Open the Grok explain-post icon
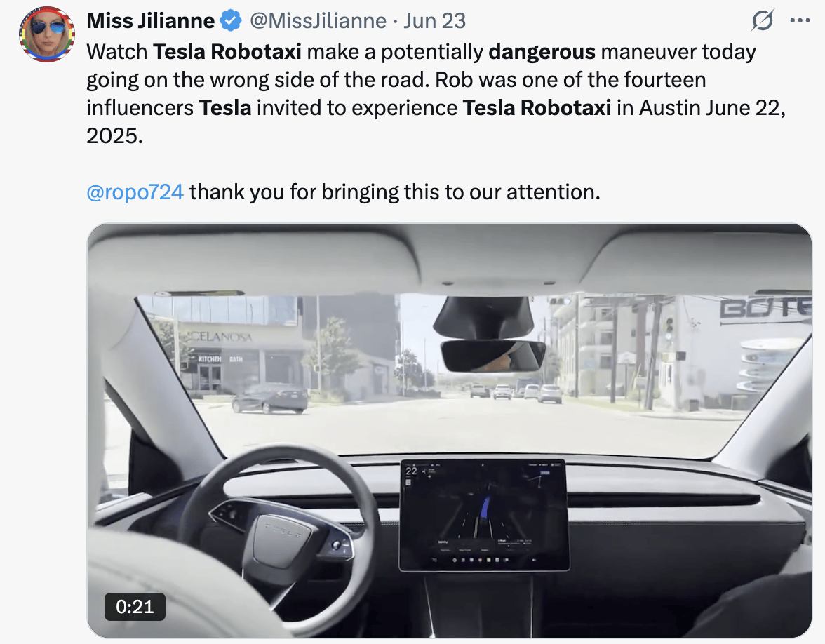This screenshot has height=644, width=825. [763, 21]
